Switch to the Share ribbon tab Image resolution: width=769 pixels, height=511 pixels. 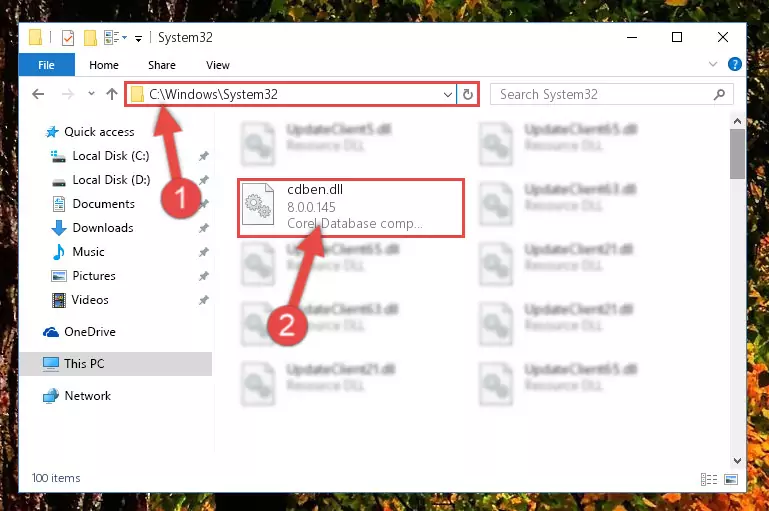162,65
